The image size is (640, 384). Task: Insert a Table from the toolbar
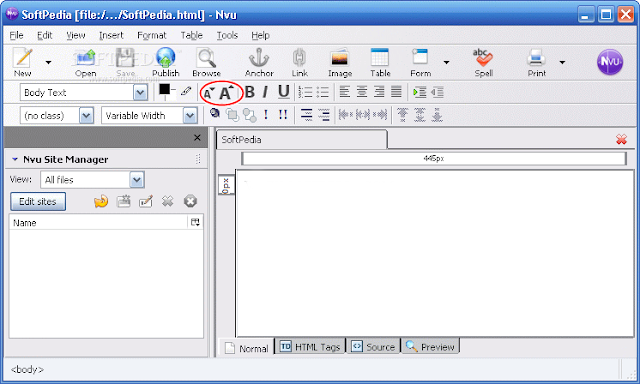point(380,62)
